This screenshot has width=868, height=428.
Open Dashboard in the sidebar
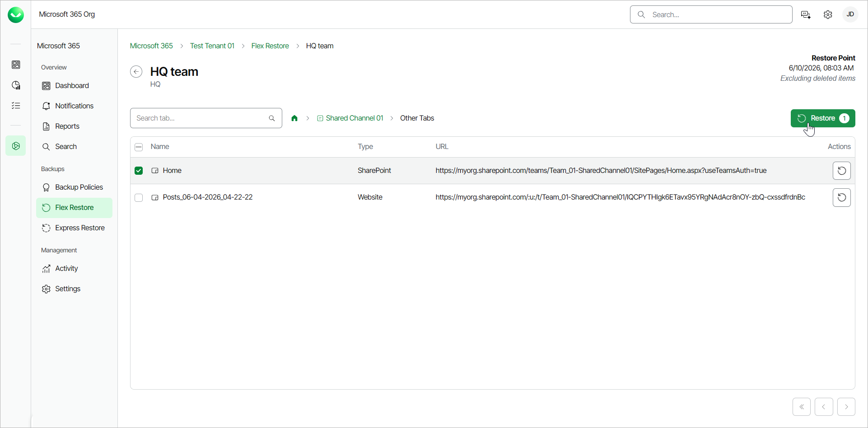point(74,85)
